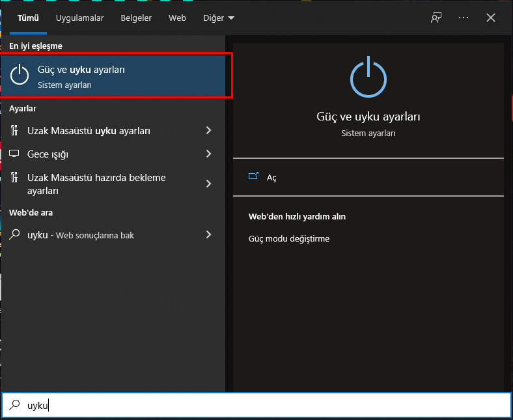Screen dimensions: 513x420
Task: Switch to the Uygulamalar tab
Action: coord(79,18)
